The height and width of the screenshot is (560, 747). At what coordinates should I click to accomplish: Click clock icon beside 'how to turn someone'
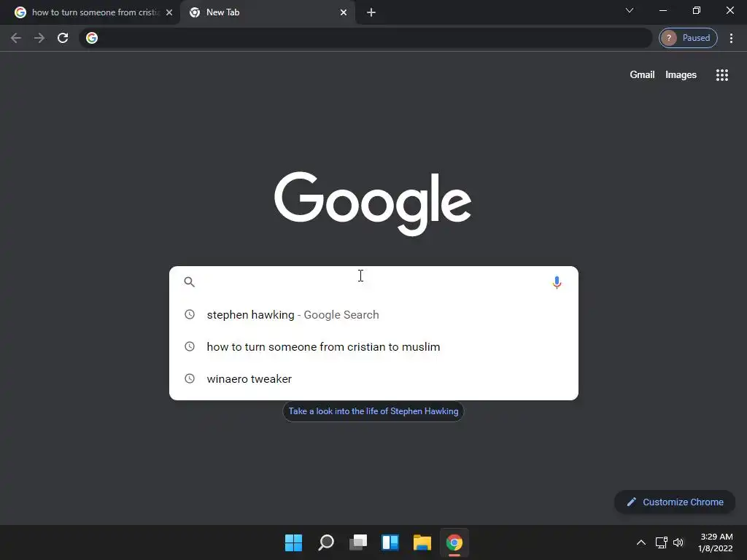(x=190, y=346)
